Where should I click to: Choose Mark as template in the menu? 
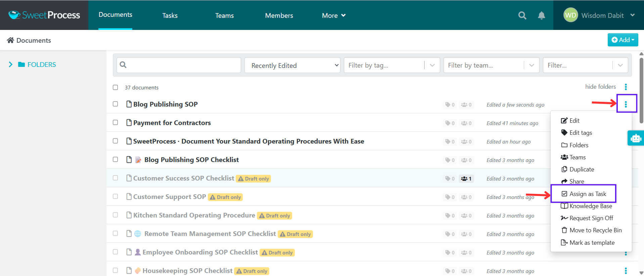[x=588, y=243]
